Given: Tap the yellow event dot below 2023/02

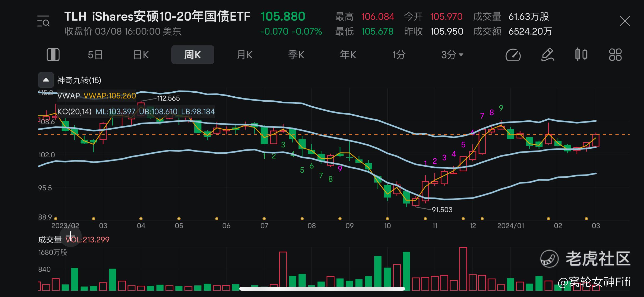Looking at the screenshot, I should coord(56,219).
